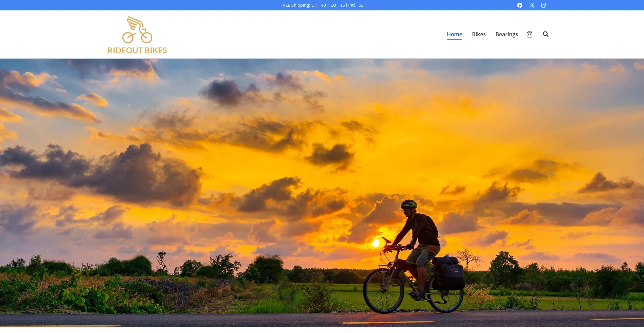Click the cyclist's green helmet in the hero image

coord(409,204)
